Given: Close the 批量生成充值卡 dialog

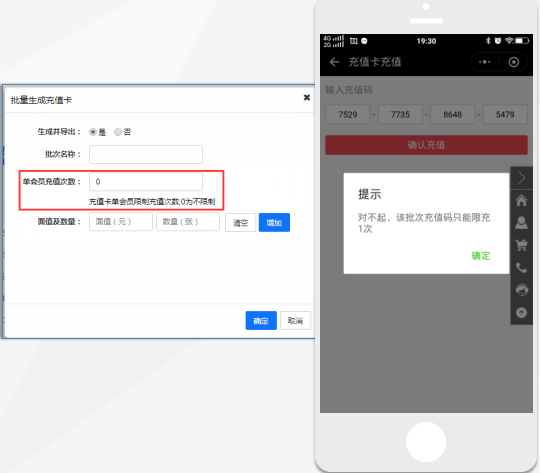Looking at the screenshot, I should (x=307, y=97).
